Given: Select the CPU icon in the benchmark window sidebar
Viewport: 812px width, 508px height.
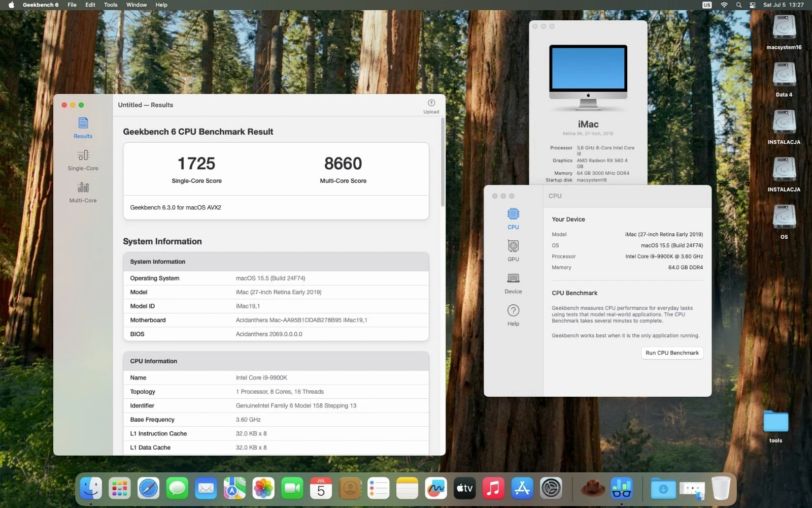Looking at the screenshot, I should pos(513,219).
